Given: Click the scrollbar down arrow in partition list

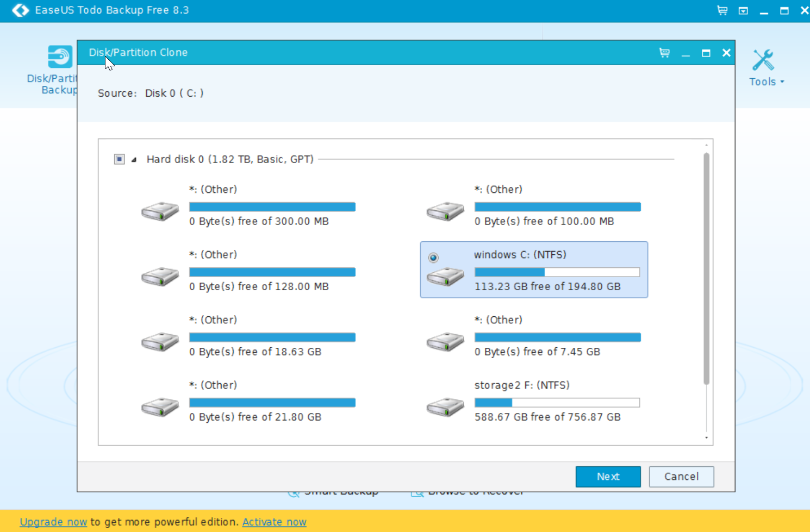Looking at the screenshot, I should point(706,437).
